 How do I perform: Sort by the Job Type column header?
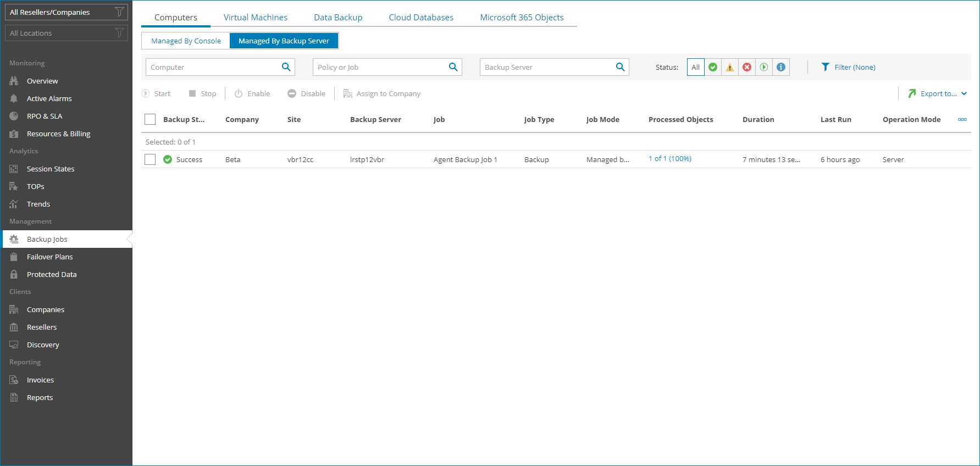[x=539, y=119]
